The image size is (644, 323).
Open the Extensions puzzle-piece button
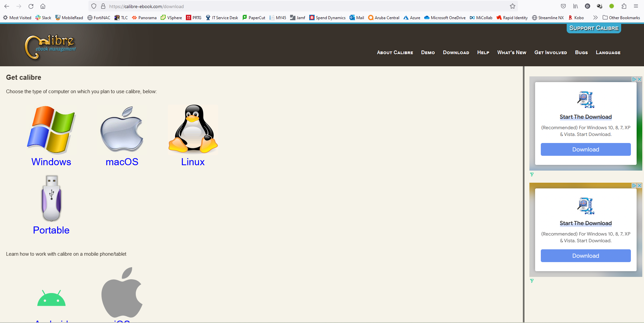[624, 6]
